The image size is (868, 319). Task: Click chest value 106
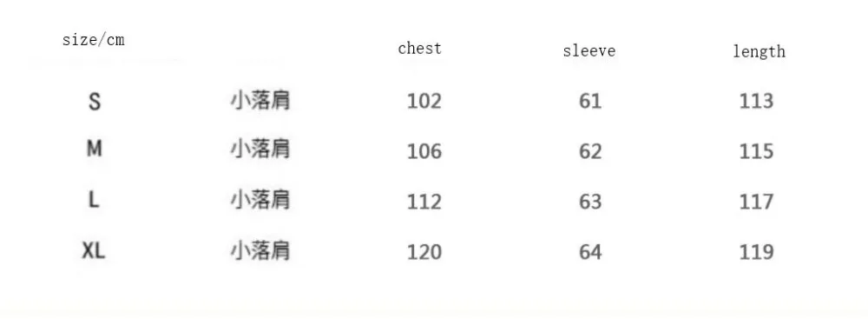pyautogui.click(x=424, y=151)
